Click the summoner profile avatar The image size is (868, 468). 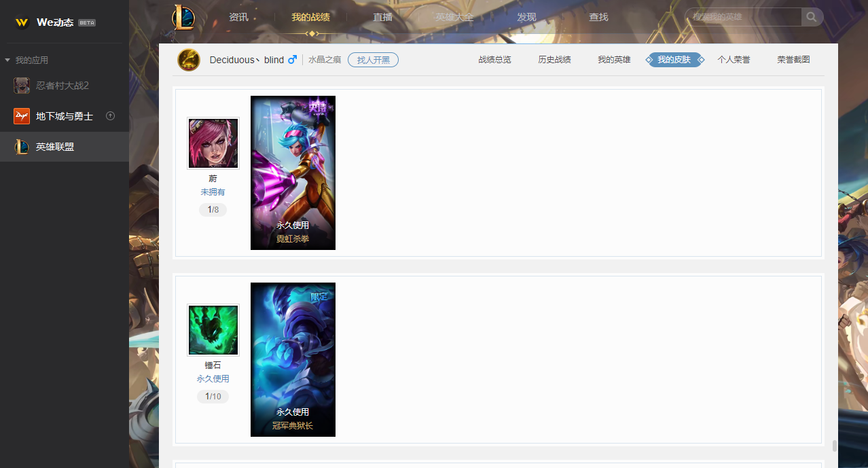(189, 60)
